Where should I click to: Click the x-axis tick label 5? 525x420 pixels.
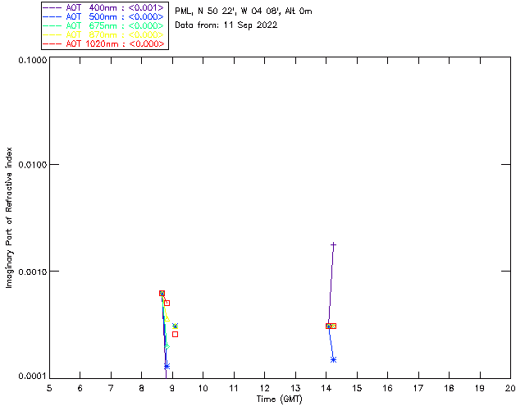pos(49,388)
